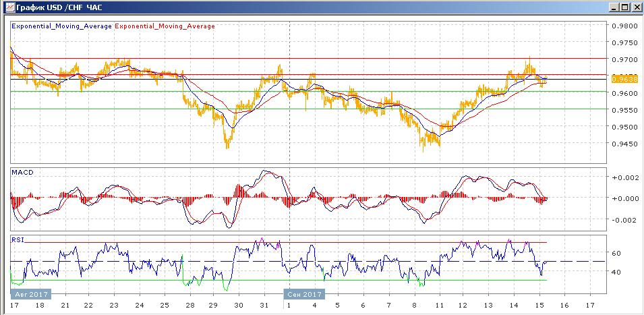This screenshot has width=644, height=315.
Task: Click date 4 on the time axis
Action: (x=314, y=306)
